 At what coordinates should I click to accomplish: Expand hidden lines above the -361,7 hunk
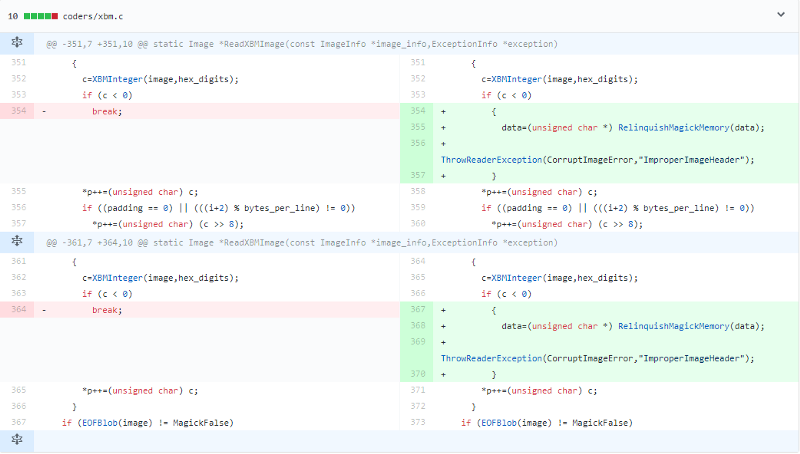(x=16, y=242)
